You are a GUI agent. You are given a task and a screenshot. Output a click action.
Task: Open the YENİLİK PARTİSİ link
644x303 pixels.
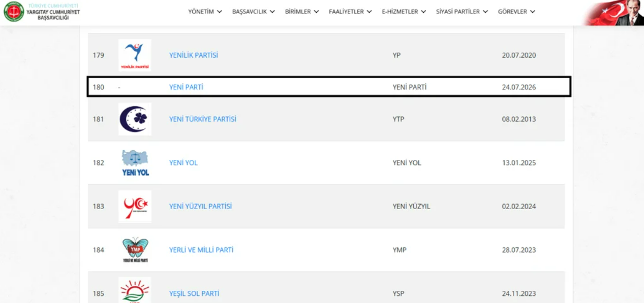193,55
